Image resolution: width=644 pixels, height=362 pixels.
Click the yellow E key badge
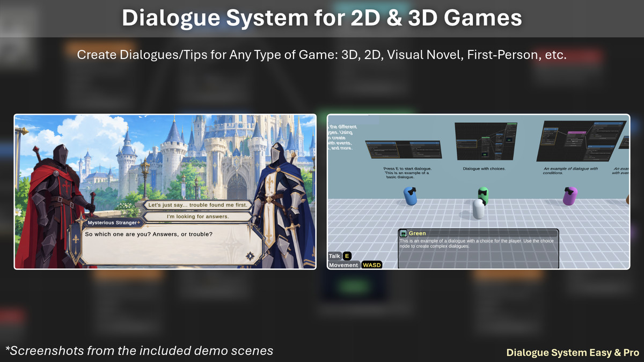point(347,256)
